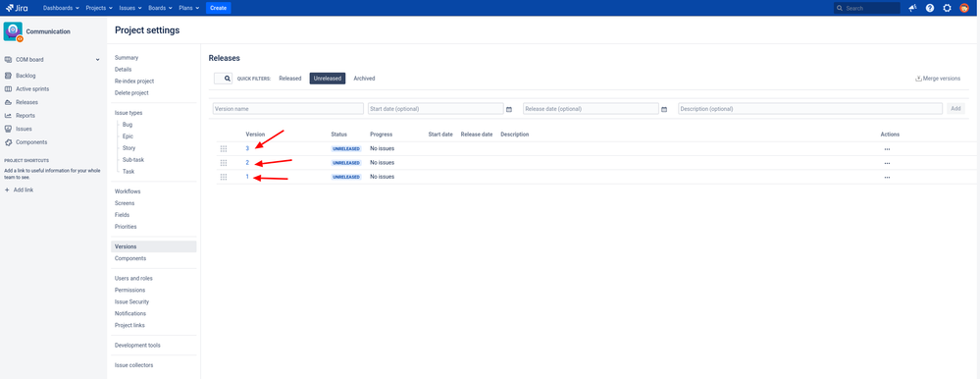The image size is (980, 379).
Task: Grab the drag handle for version 2
Action: click(223, 163)
